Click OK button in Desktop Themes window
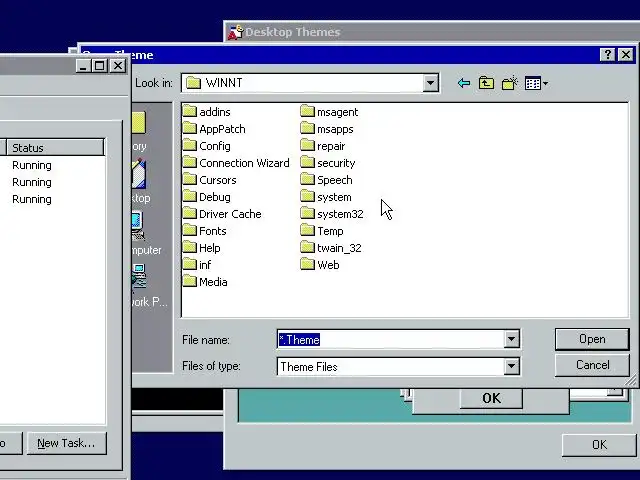 (599, 444)
